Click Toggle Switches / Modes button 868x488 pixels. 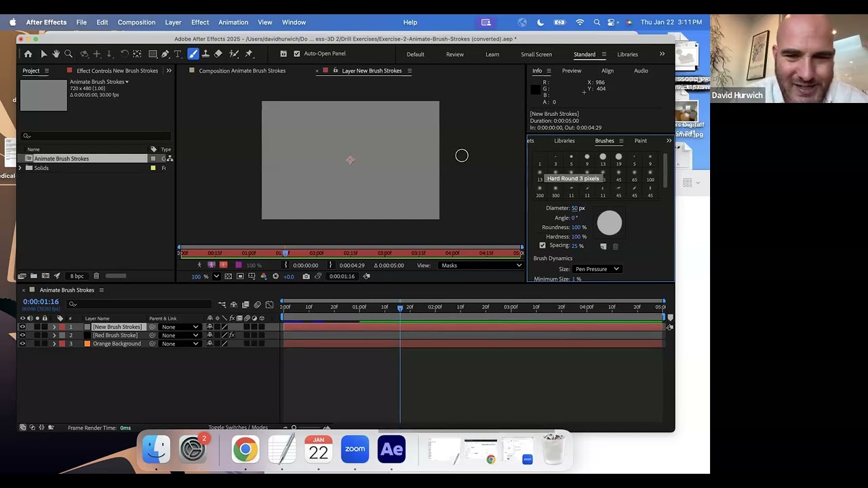(238, 428)
